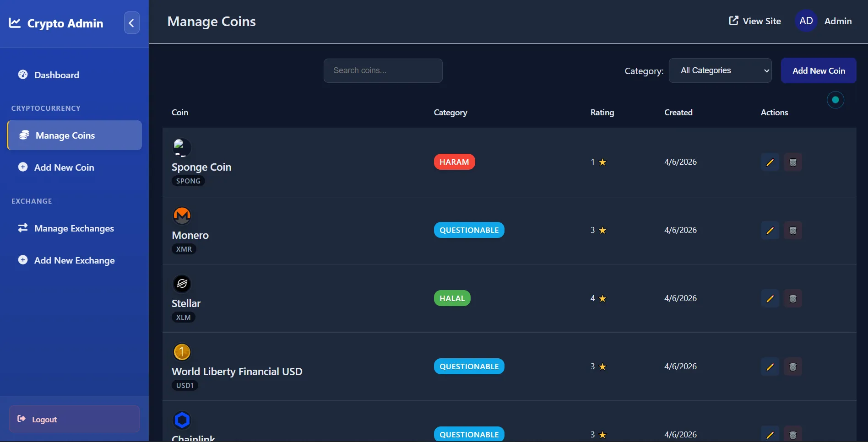
Task: Click the Created column header
Action: coord(678,113)
